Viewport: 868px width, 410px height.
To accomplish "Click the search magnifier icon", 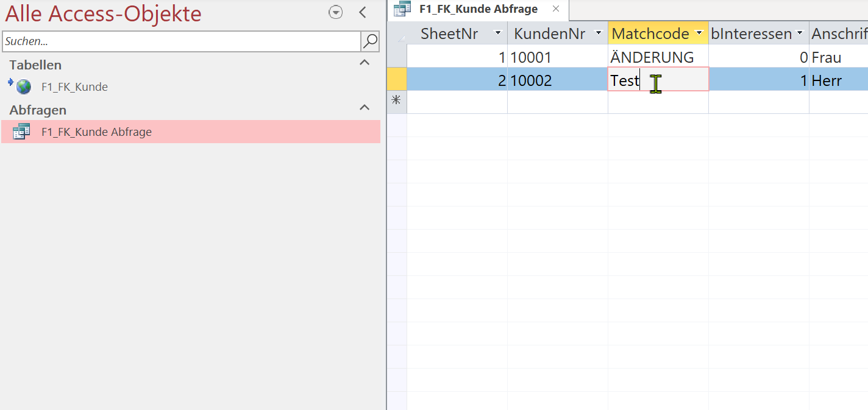I will pyautogui.click(x=370, y=41).
